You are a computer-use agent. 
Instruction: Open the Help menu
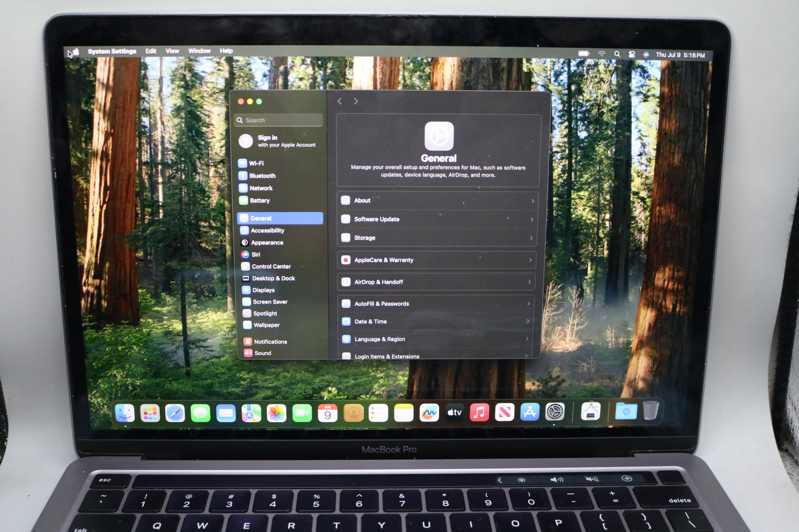tap(226, 51)
